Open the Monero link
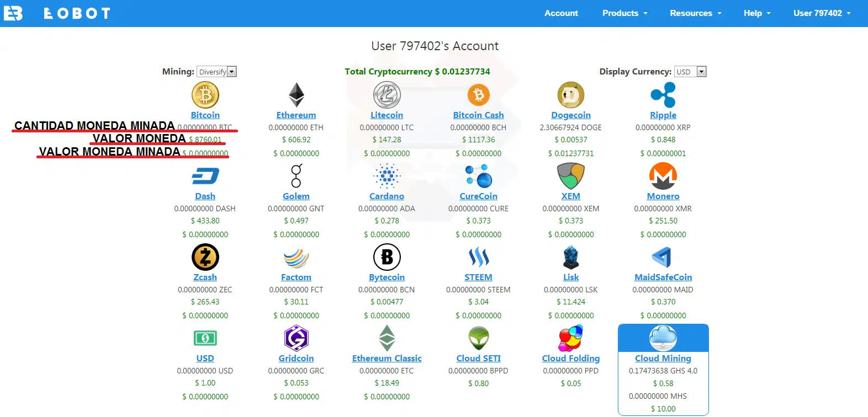Viewport: 868px width, 417px height. 663,196
